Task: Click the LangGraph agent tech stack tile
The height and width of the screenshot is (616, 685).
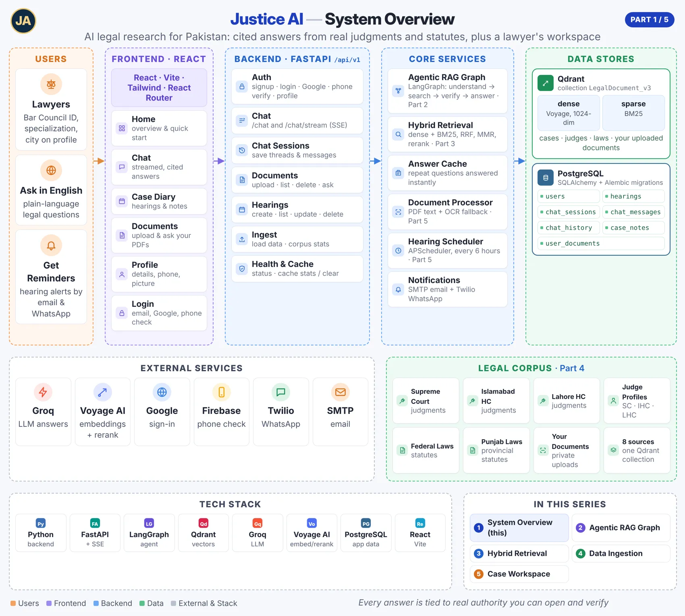Action: pos(149,533)
